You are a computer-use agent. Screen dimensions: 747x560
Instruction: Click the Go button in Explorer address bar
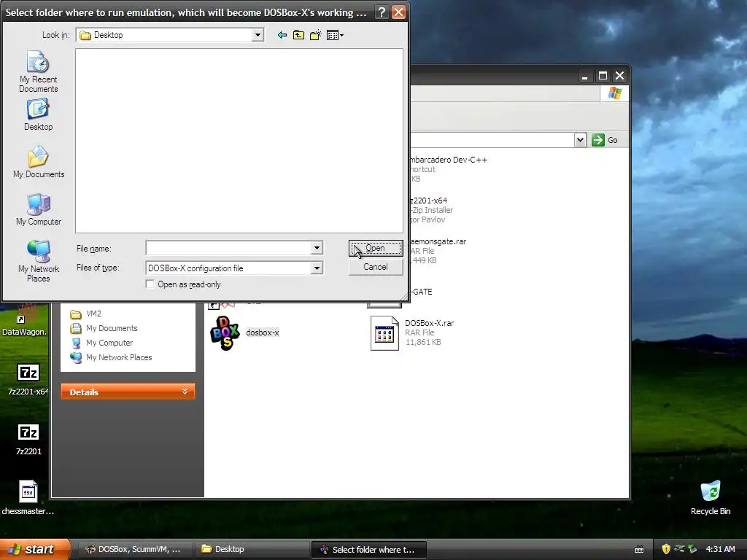605,140
